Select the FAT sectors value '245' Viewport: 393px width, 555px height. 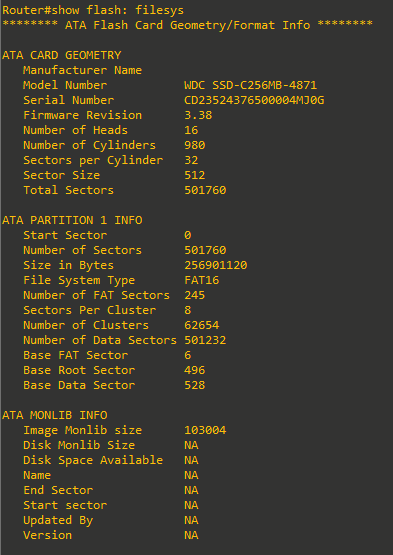pyautogui.click(x=195, y=295)
